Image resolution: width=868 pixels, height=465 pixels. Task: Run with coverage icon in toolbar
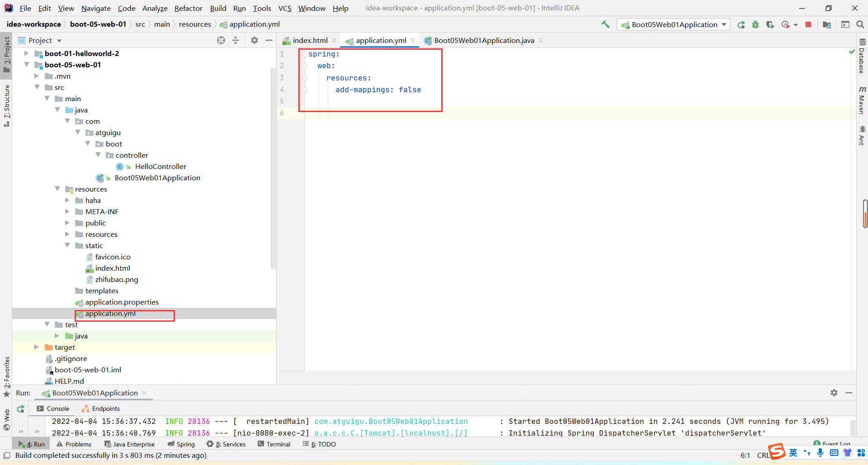tap(770, 25)
